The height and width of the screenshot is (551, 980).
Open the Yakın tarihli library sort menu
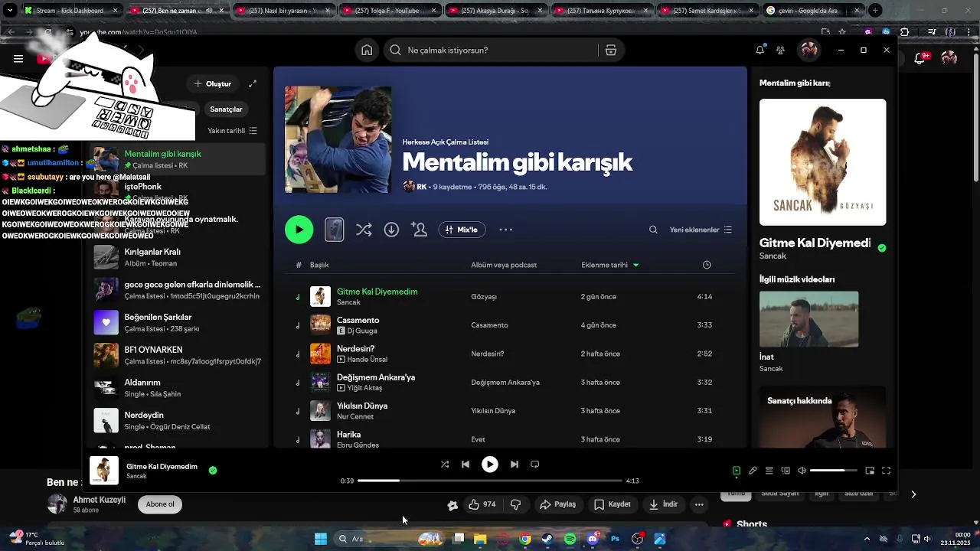(x=233, y=131)
